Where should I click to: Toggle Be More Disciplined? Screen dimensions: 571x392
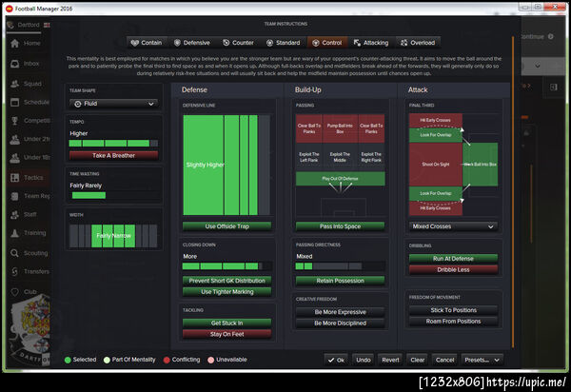point(340,323)
